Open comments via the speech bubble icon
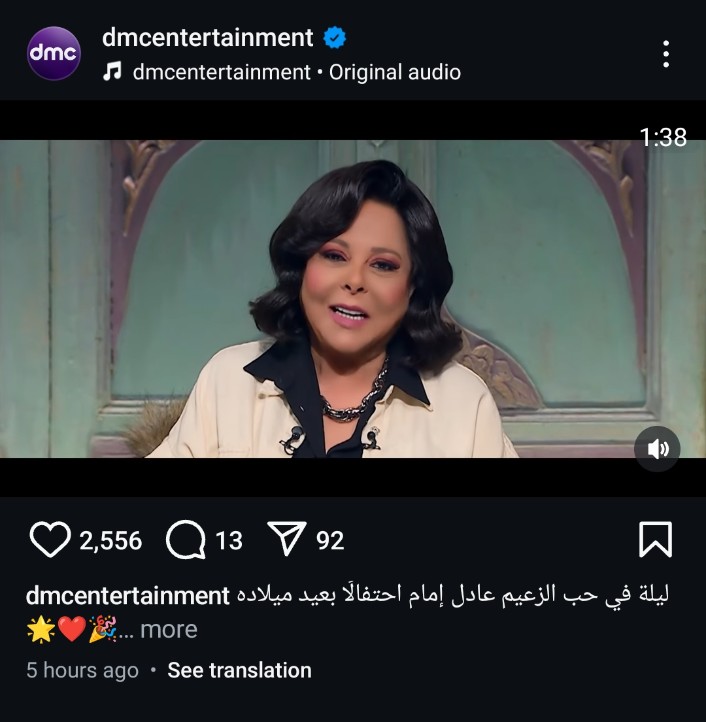The image size is (706, 722). [x=185, y=540]
